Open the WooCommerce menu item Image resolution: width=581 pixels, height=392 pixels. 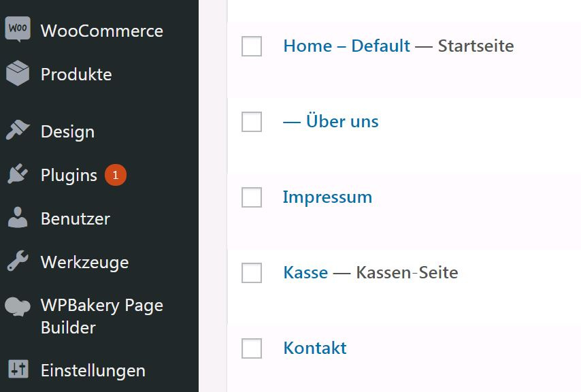102,31
